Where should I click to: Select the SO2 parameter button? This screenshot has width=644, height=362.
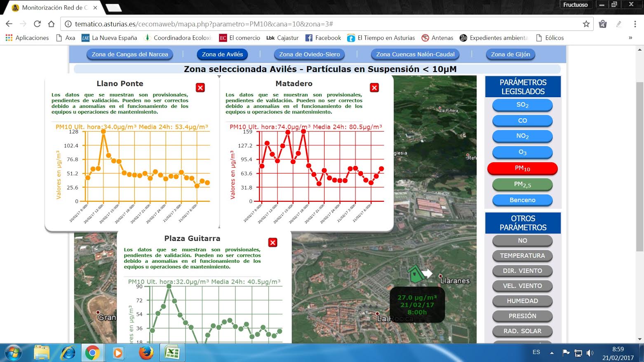click(522, 105)
